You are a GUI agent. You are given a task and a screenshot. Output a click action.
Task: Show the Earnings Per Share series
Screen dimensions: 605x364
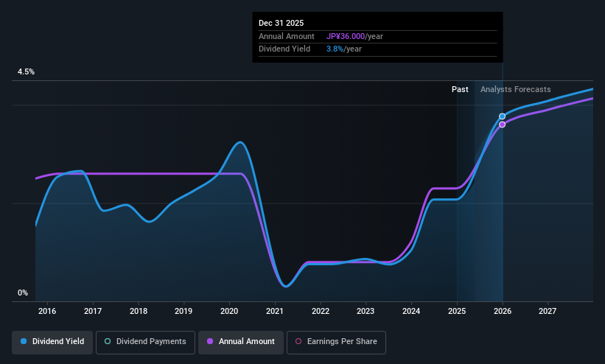pos(336,342)
